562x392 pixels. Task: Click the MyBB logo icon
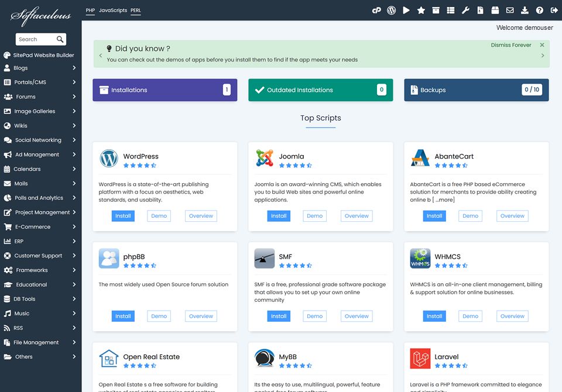pos(265,358)
